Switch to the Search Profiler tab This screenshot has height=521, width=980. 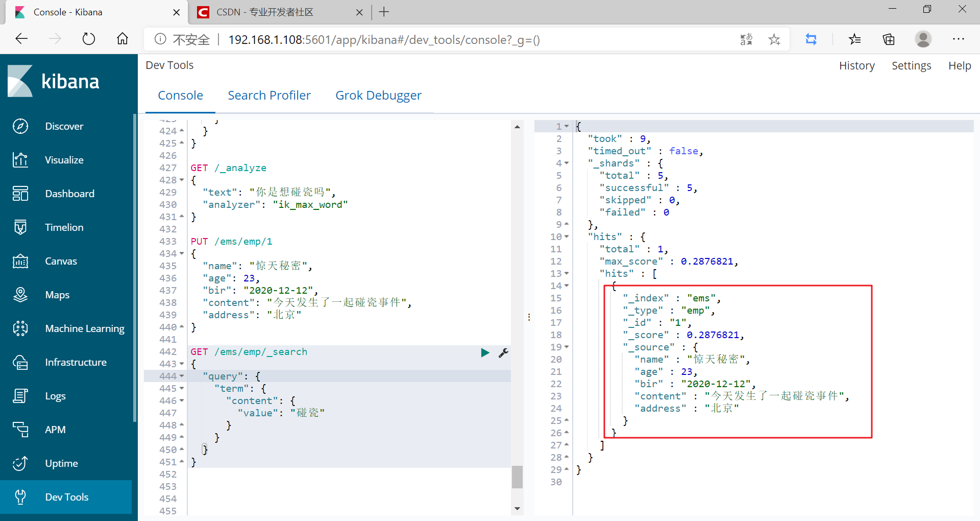coord(269,96)
